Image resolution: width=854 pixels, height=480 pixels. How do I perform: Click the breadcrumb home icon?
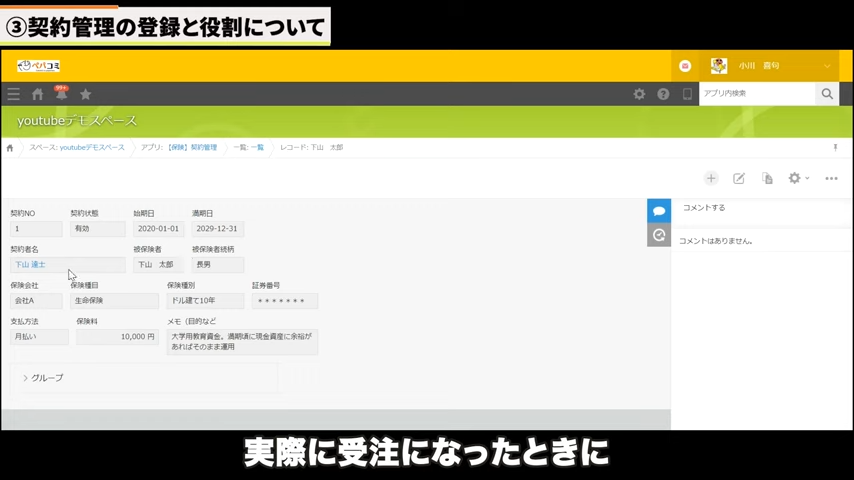[x=10, y=148]
